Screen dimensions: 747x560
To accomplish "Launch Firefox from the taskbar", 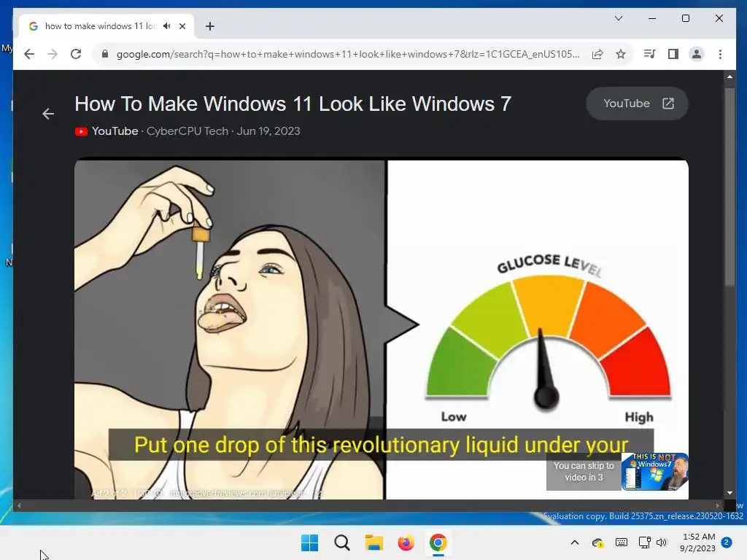I will [x=406, y=542].
